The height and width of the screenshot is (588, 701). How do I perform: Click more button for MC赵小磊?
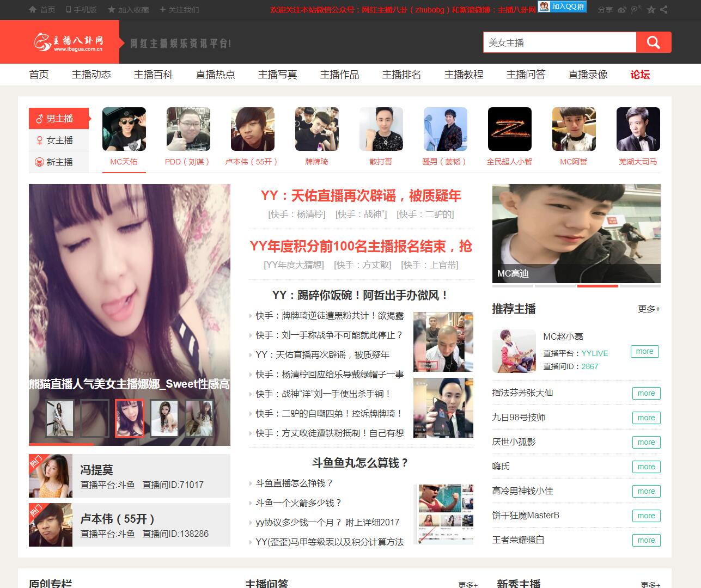click(645, 352)
